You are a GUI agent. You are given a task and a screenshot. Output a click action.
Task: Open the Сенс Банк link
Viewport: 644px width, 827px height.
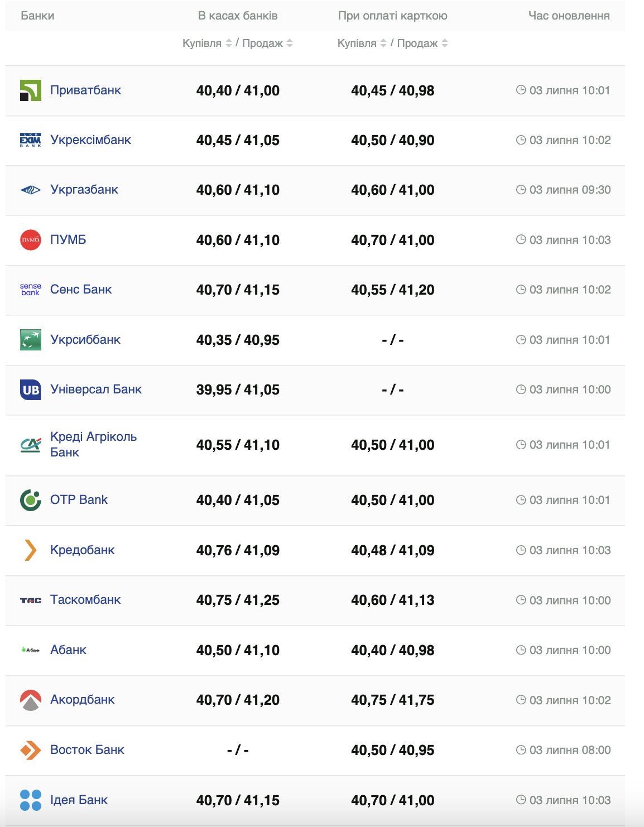tap(81, 290)
